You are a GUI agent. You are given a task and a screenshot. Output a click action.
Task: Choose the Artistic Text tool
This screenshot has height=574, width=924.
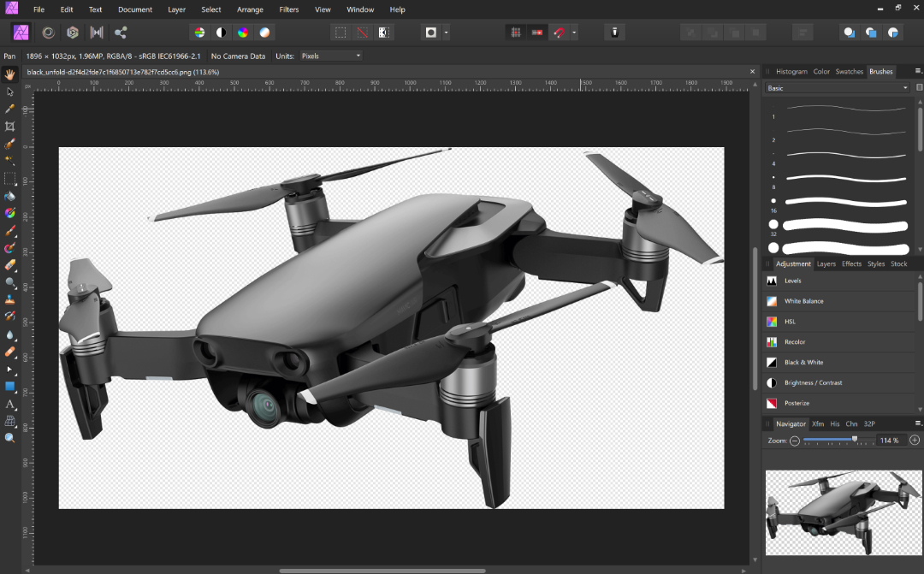(x=10, y=403)
